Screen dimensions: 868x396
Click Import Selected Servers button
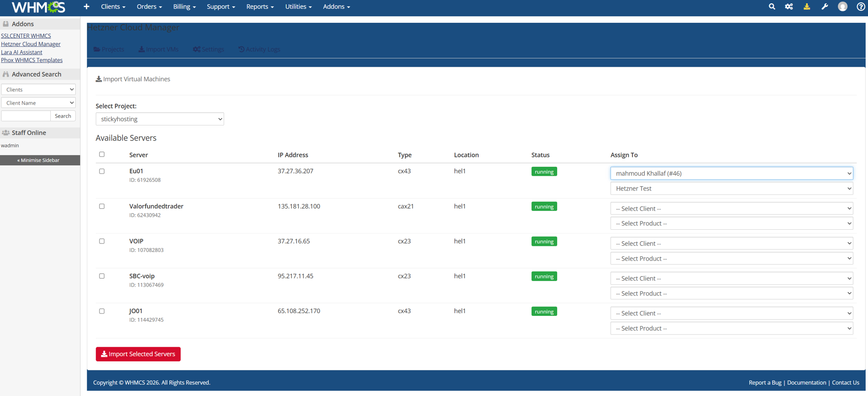click(x=138, y=354)
